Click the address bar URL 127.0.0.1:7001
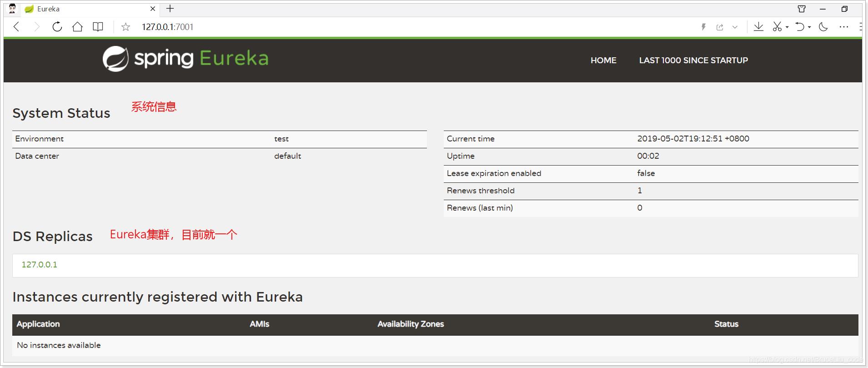This screenshot has width=868, height=368. 167,27
